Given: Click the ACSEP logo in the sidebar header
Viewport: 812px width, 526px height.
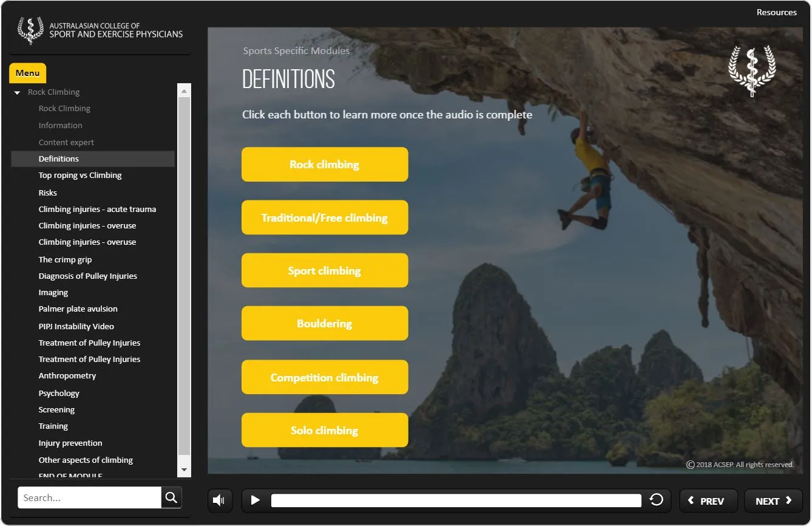Looking at the screenshot, I should tap(100, 30).
